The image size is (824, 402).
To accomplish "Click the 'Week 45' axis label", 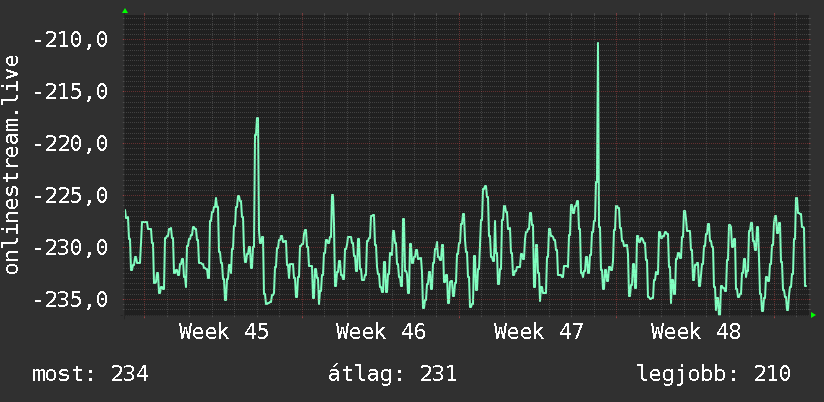I will pos(224,332).
